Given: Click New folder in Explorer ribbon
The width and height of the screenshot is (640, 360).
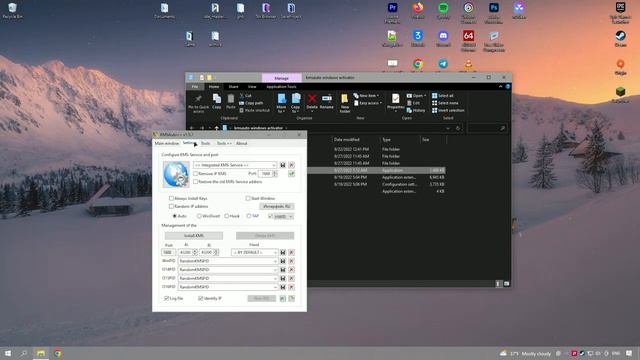Looking at the screenshot, I should 344,103.
